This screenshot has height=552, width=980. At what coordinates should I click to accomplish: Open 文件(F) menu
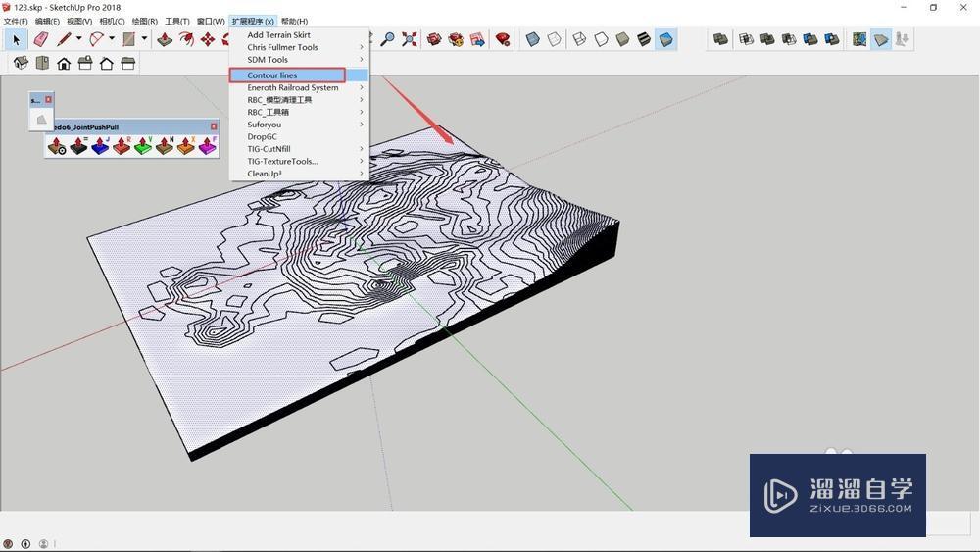[16, 22]
